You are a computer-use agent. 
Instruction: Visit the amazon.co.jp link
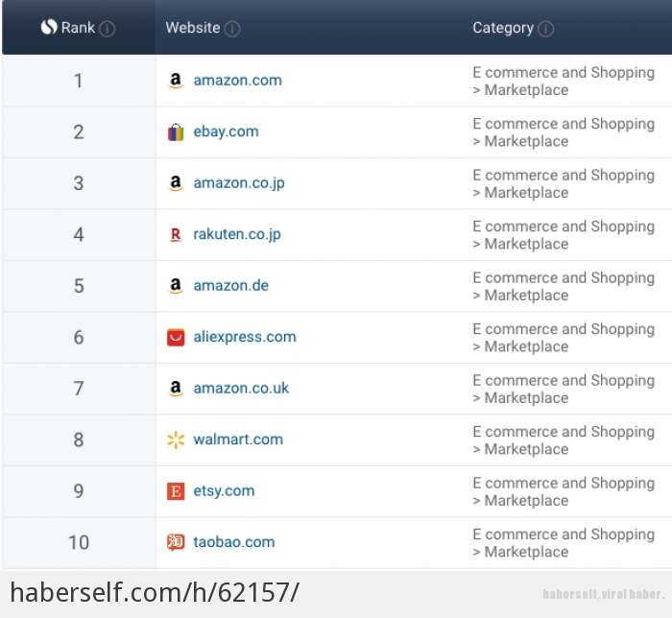239,183
